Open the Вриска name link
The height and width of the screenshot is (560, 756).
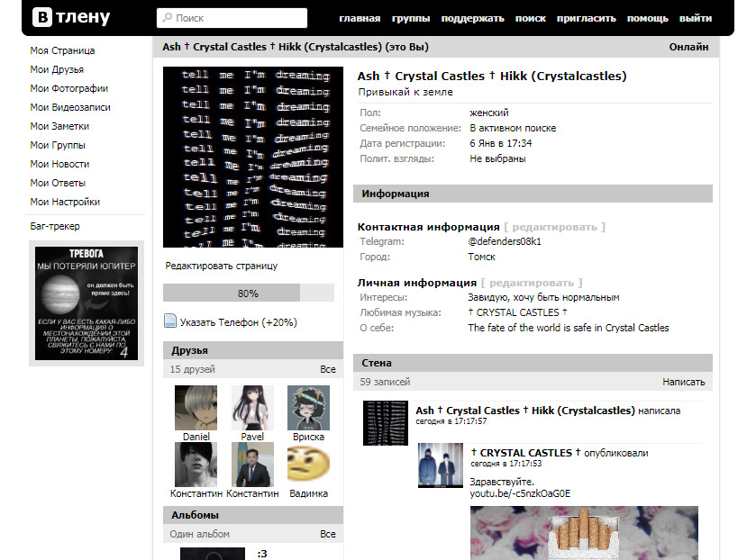tap(308, 437)
